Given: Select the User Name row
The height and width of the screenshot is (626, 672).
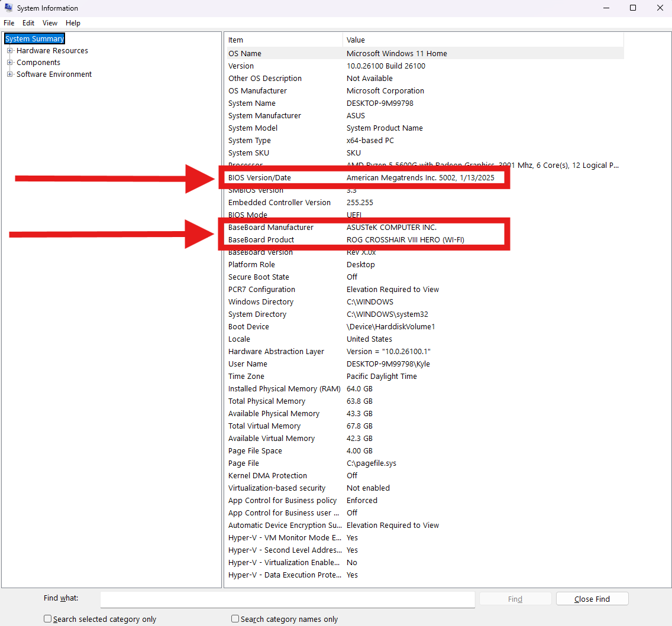Looking at the screenshot, I should click(425, 364).
